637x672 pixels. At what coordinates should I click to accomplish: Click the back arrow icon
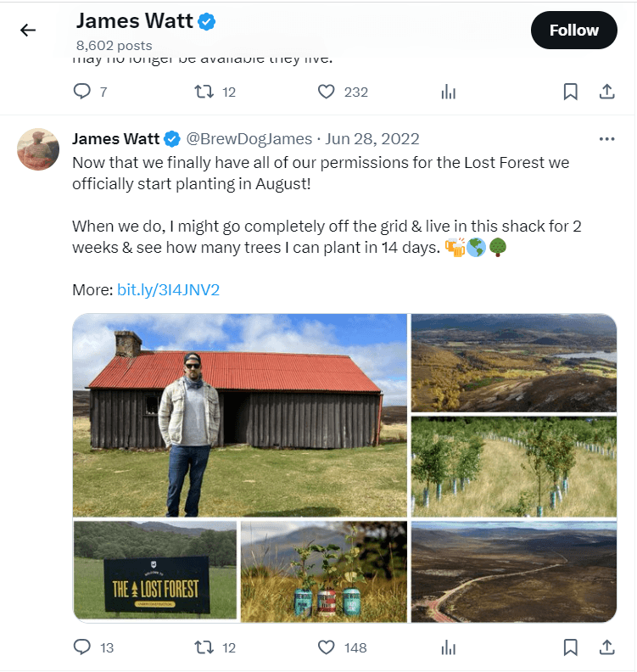(x=28, y=31)
